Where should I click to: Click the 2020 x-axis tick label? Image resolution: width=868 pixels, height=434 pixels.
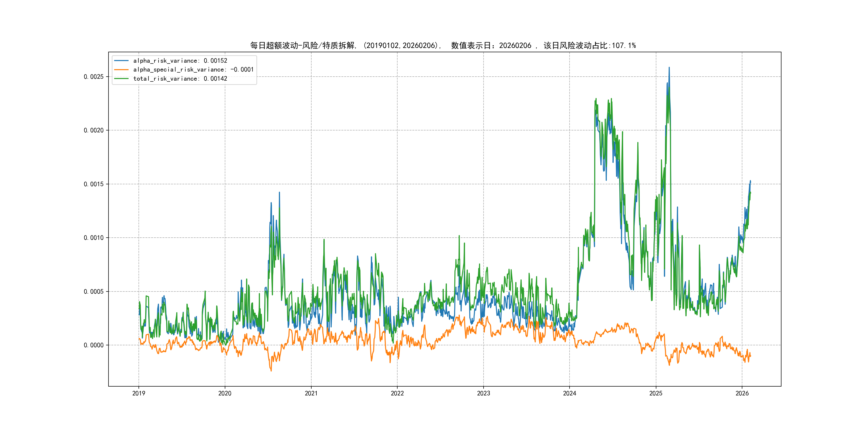click(225, 393)
